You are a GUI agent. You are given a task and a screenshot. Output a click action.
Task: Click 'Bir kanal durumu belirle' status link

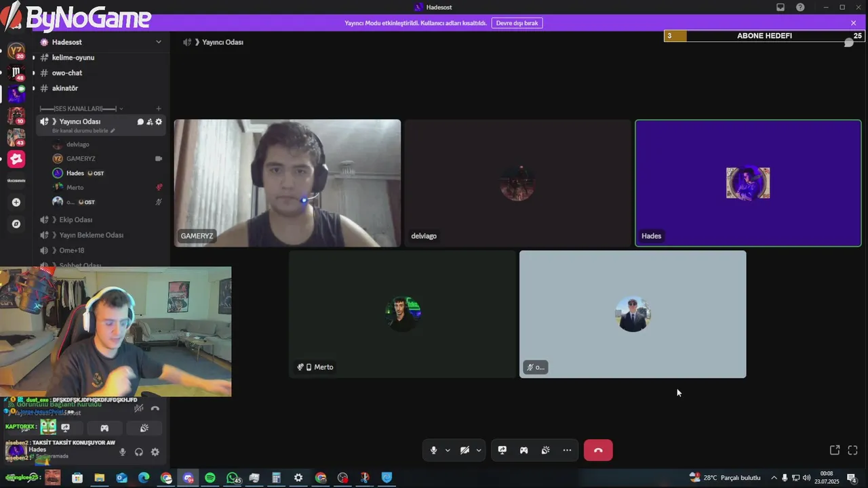[x=83, y=131]
